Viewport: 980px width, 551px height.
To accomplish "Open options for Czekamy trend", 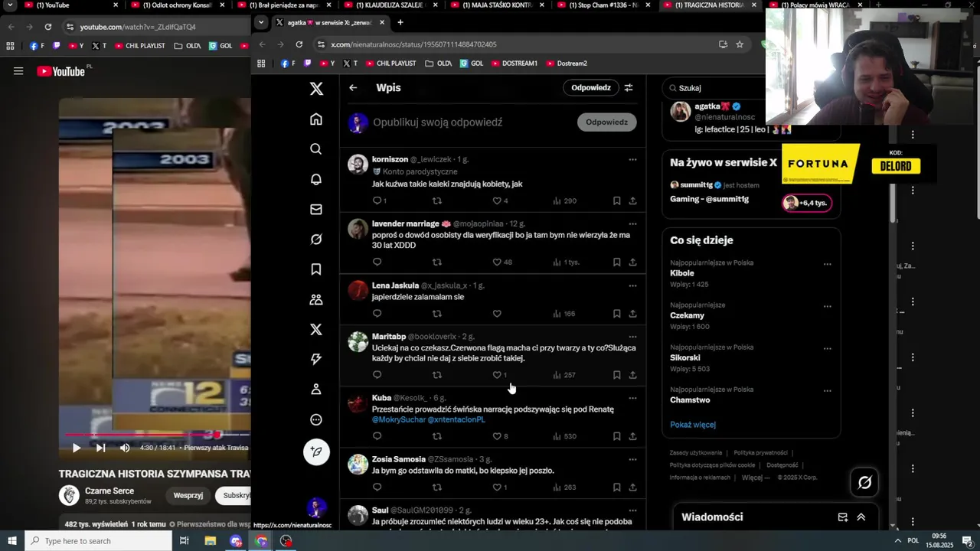I will coord(827,307).
